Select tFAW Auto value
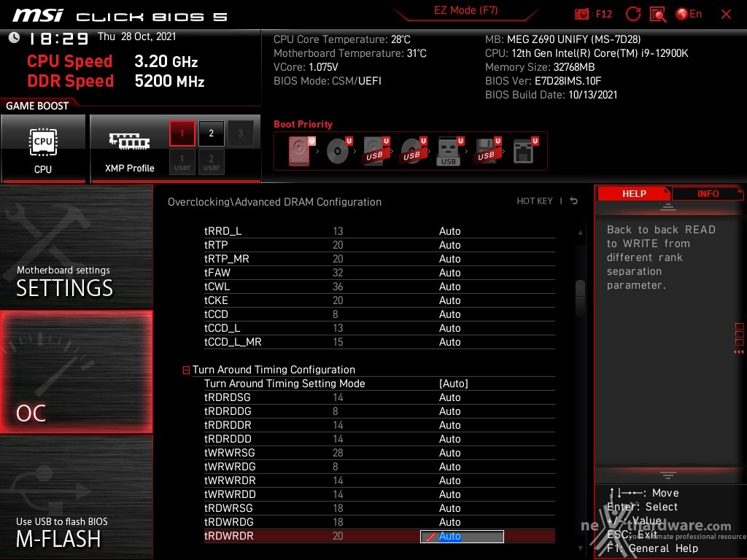Screen dimensions: 747x560 449,273
